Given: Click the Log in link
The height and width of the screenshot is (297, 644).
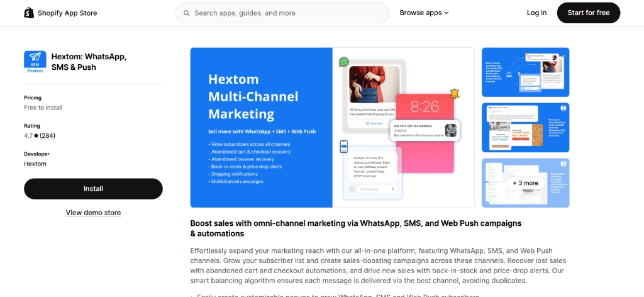Looking at the screenshot, I should coord(536,13).
